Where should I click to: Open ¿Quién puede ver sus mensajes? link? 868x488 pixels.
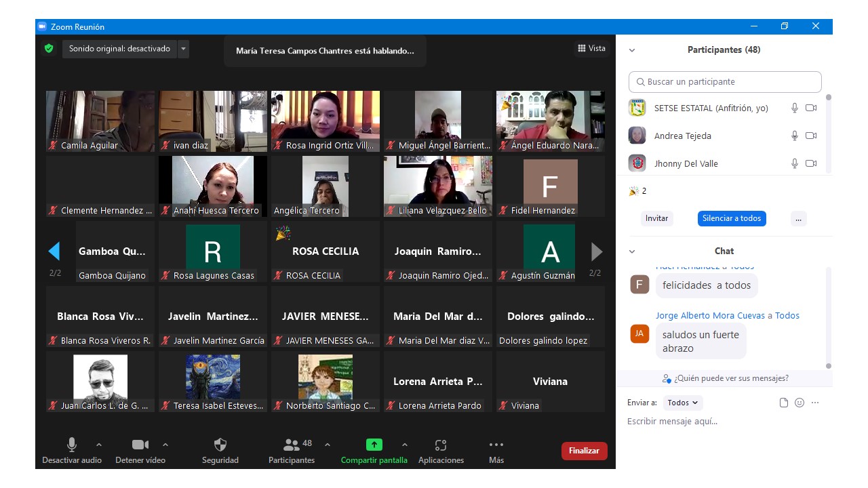point(726,378)
